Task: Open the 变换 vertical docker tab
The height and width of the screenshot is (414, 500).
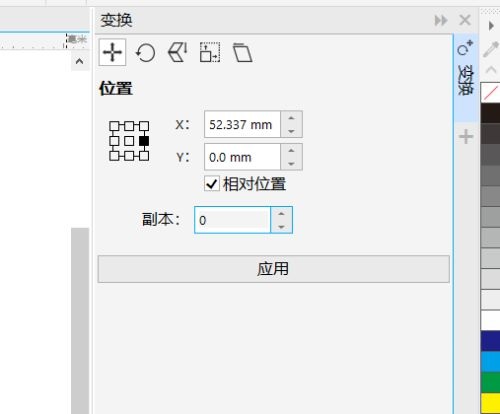Action: [x=466, y=78]
